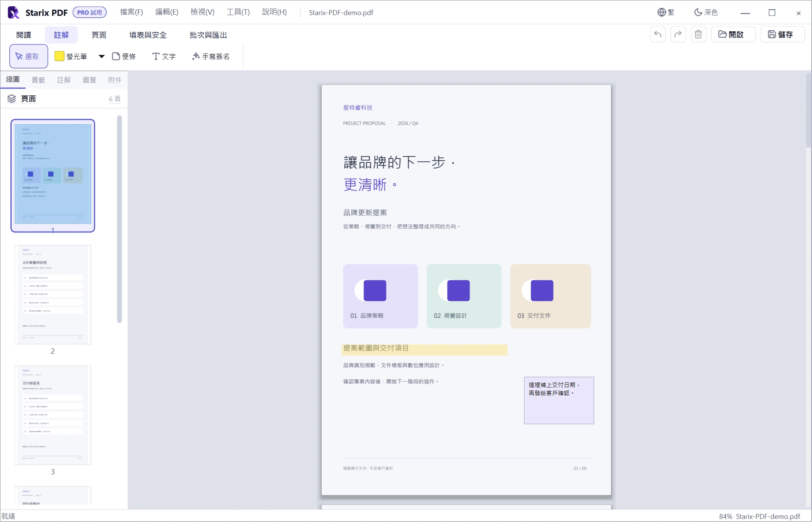812x522 pixels.
Task: Click the Starix-PDF-demo.pdf title bar filename
Action: (x=341, y=12)
